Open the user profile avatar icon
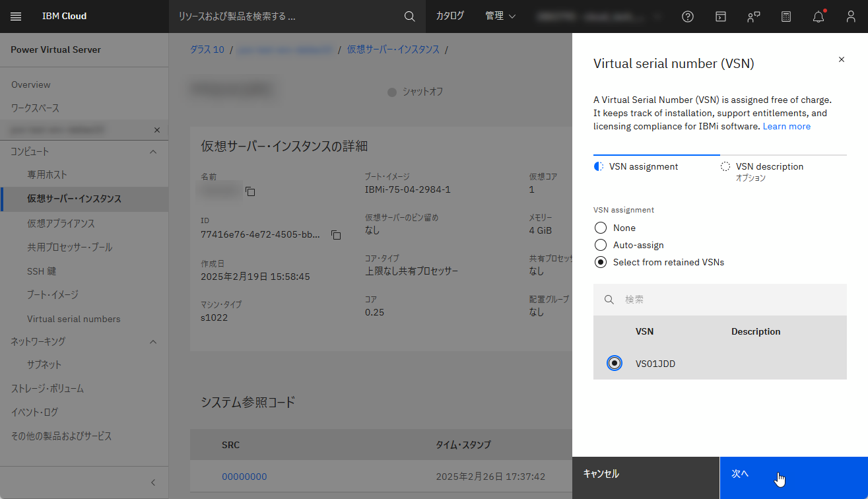Screen dimensions: 868x499 click(851, 17)
